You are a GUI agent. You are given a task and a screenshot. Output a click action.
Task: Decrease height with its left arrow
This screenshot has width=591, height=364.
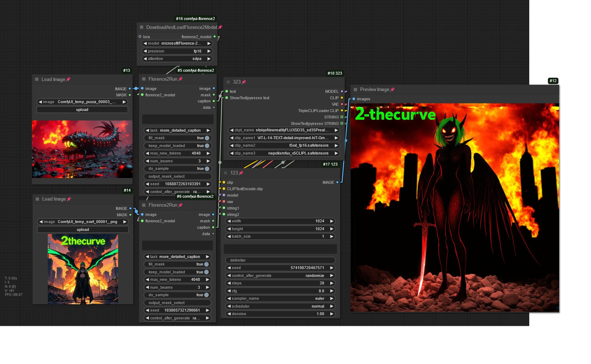point(229,229)
